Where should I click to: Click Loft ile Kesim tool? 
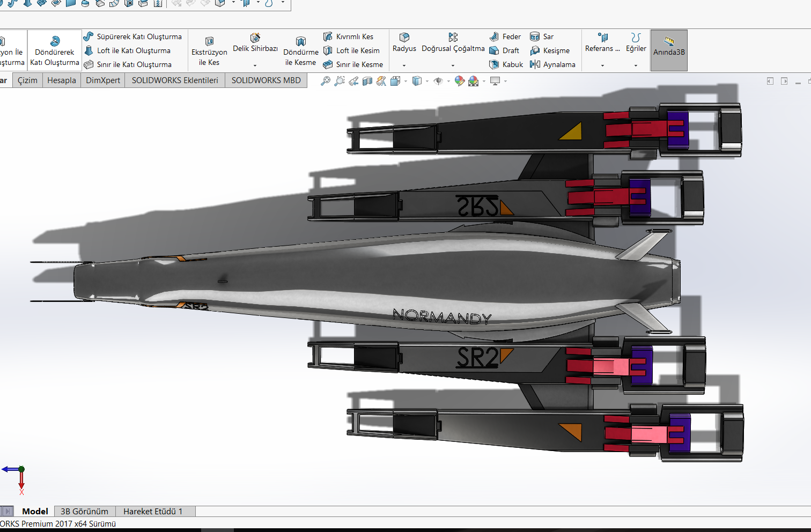[x=351, y=50]
